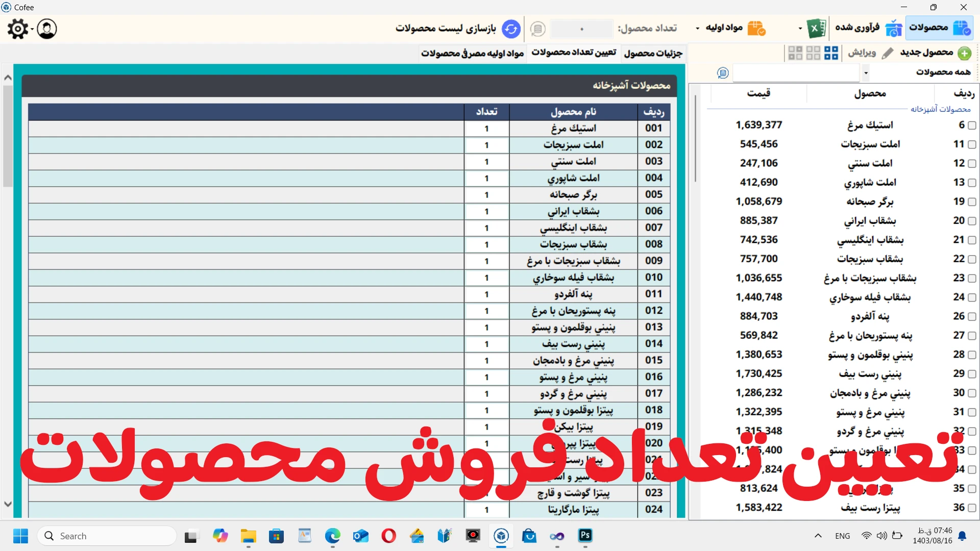Open File Explorer from the taskbar
Image resolution: width=980 pixels, height=551 pixels.
(249, 536)
